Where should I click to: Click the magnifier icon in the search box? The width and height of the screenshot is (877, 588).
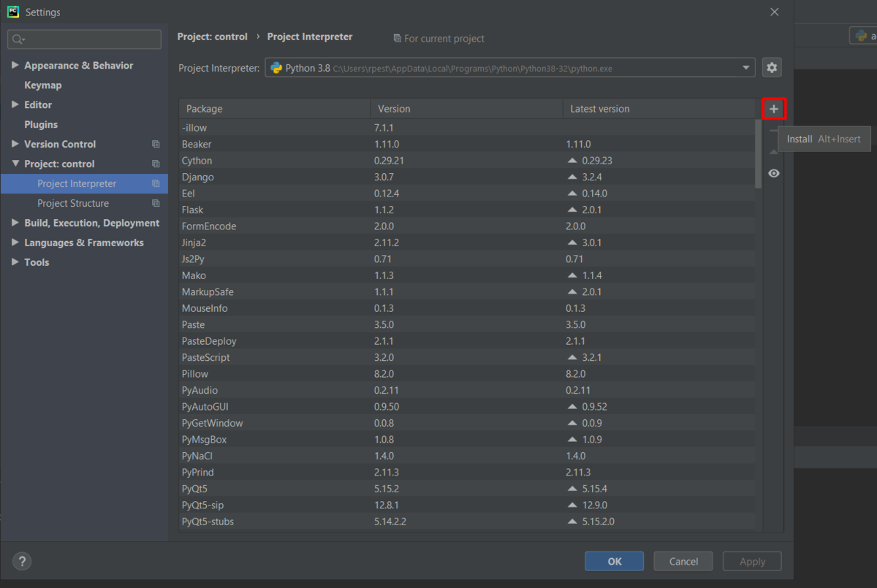coord(18,39)
